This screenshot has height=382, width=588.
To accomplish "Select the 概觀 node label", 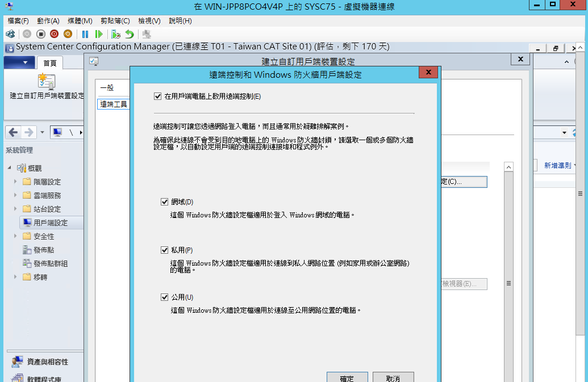I will [x=35, y=168].
